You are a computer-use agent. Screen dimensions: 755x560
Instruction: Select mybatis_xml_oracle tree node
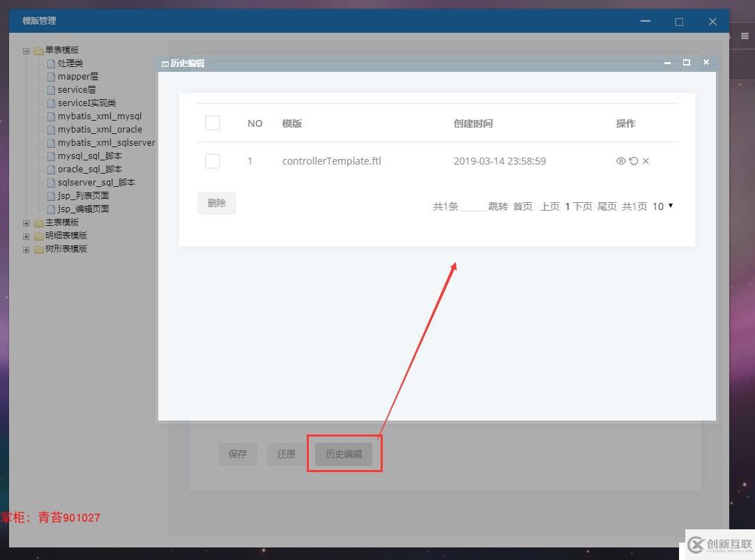pos(100,130)
